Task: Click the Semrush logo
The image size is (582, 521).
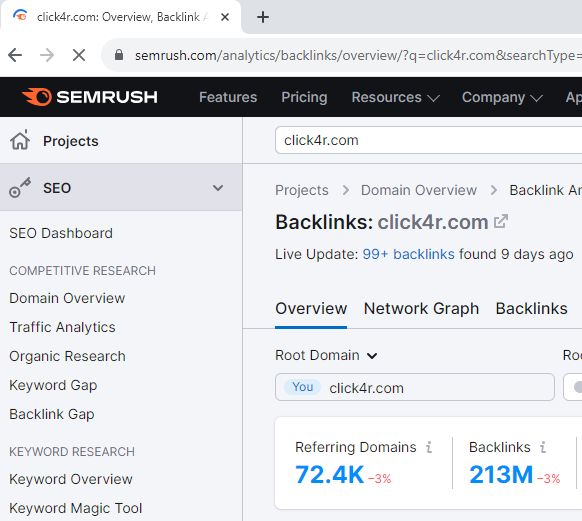Action: click(x=89, y=97)
